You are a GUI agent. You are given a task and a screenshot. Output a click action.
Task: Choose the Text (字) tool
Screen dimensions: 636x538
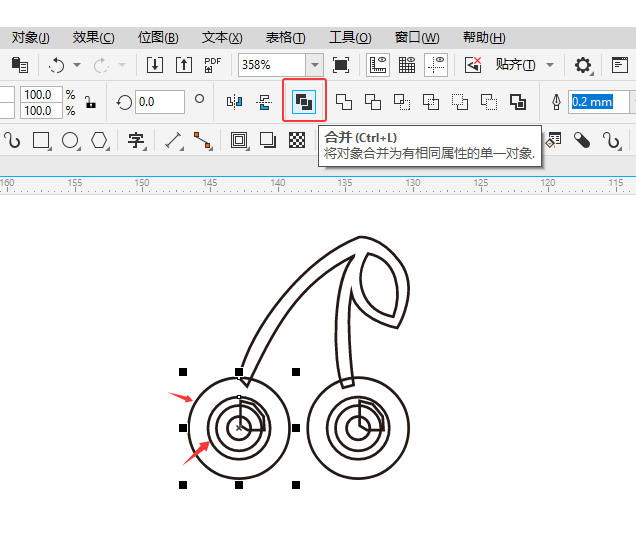pyautogui.click(x=136, y=140)
